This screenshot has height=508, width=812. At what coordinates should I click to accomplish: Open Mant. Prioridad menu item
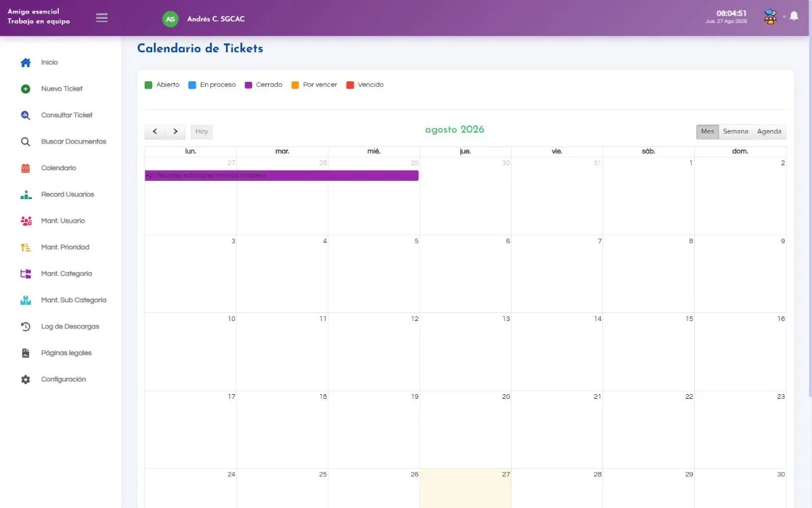click(65, 247)
